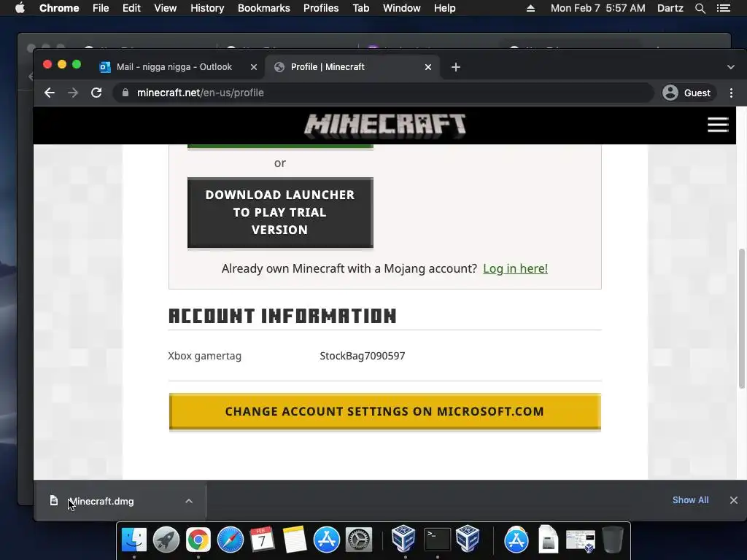The image size is (747, 560).
Task: Open the notification center list icon
Action: point(723,8)
